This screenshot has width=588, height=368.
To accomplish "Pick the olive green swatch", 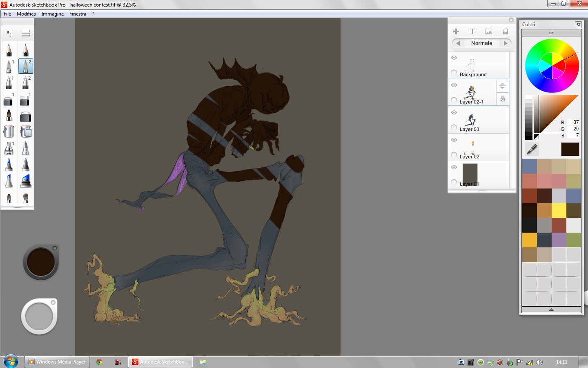I will 574,240.
